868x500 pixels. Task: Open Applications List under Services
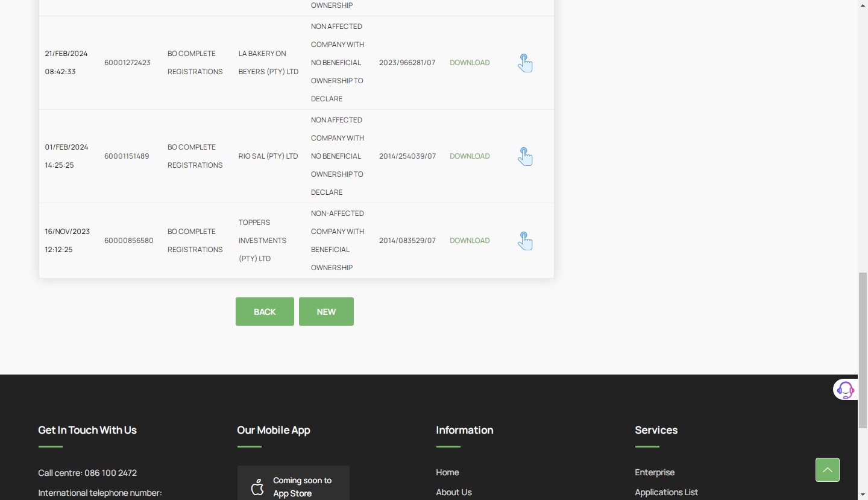pyautogui.click(x=666, y=492)
